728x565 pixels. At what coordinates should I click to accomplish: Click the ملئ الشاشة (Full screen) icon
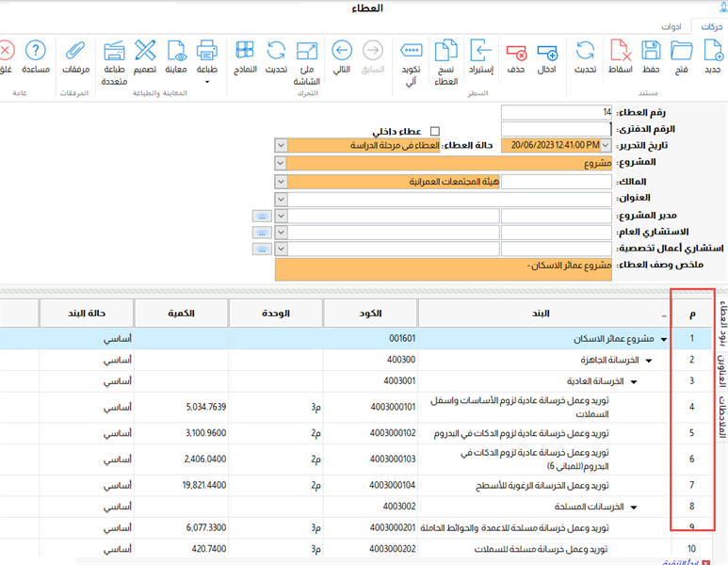[x=308, y=51]
